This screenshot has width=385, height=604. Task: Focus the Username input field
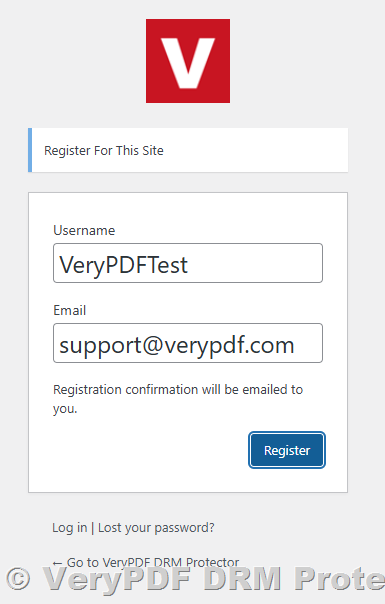[x=188, y=263]
